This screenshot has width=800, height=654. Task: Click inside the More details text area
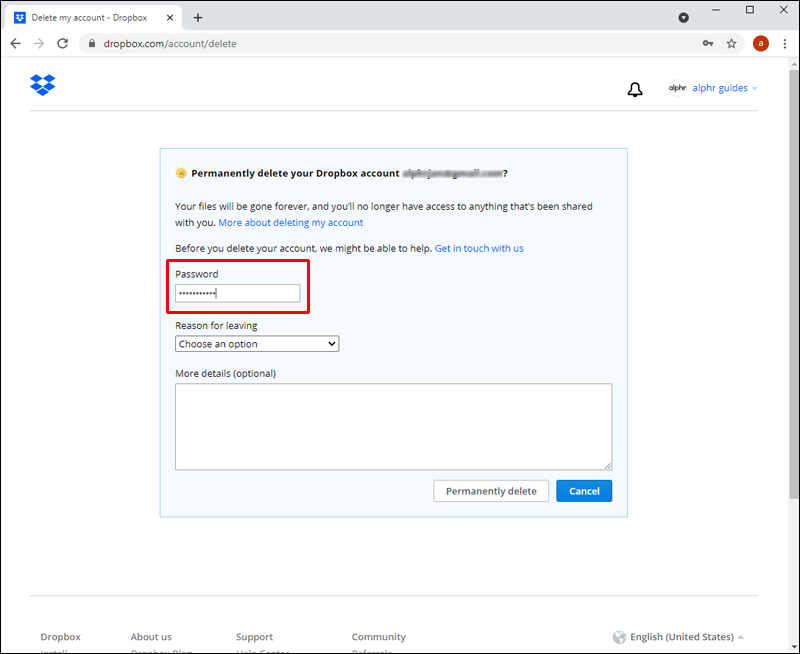(393, 426)
